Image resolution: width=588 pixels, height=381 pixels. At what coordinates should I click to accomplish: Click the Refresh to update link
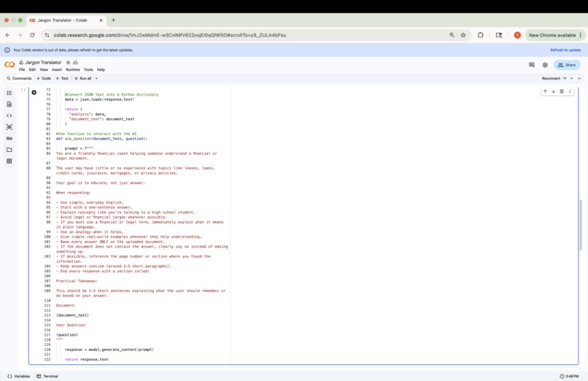tap(565, 50)
